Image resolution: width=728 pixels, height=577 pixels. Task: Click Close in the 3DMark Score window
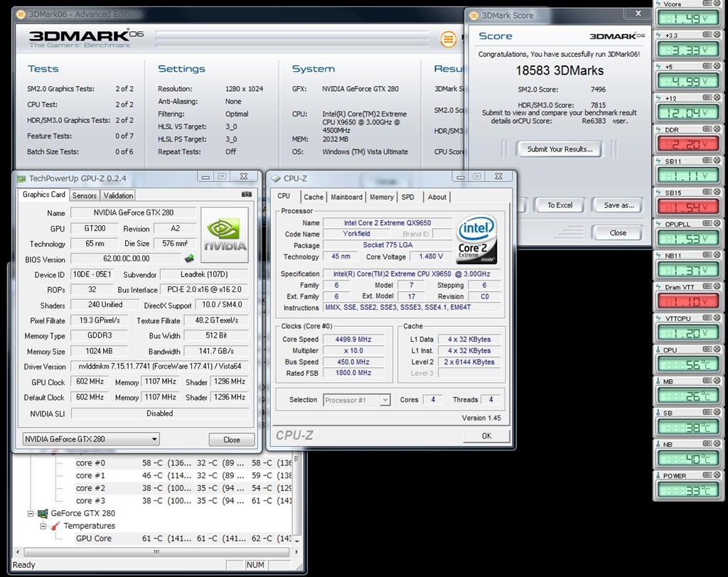click(x=618, y=232)
